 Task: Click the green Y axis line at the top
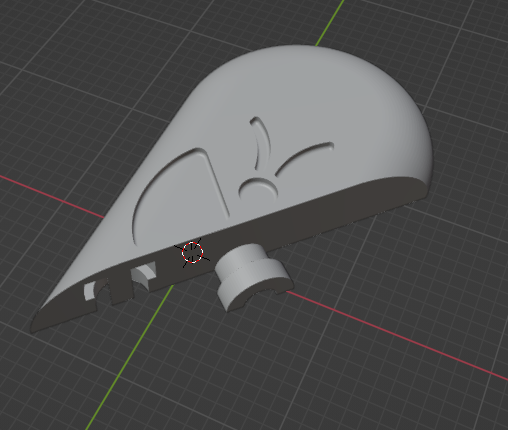[x=329, y=23]
